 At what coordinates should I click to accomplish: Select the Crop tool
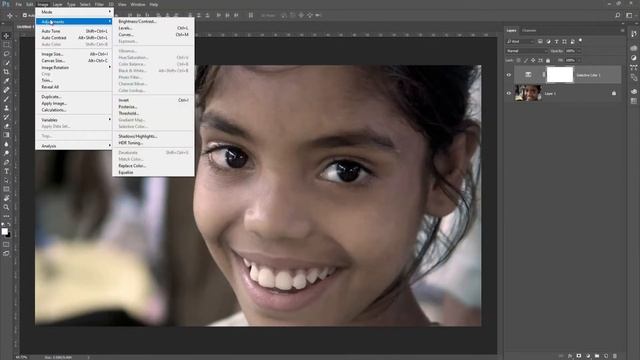(x=6, y=72)
